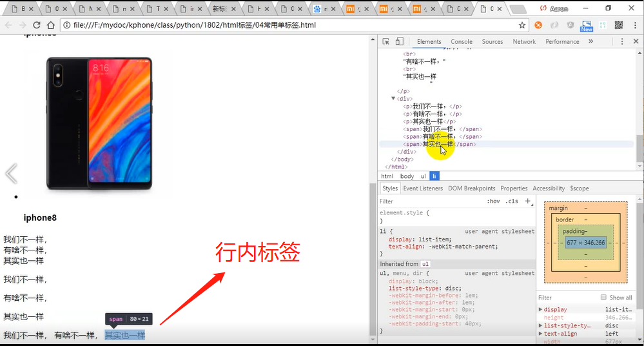Open the Properties sidebar tab
The height and width of the screenshot is (346, 644).
pos(513,188)
